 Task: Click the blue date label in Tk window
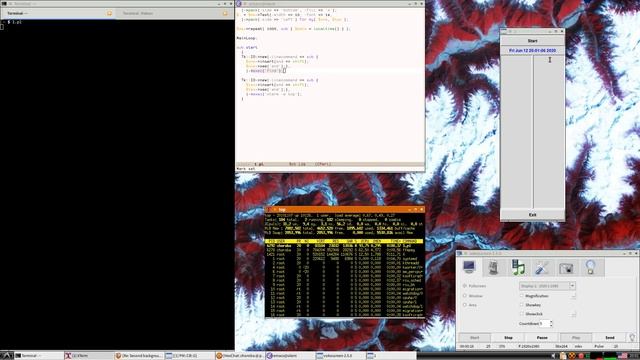(533, 51)
